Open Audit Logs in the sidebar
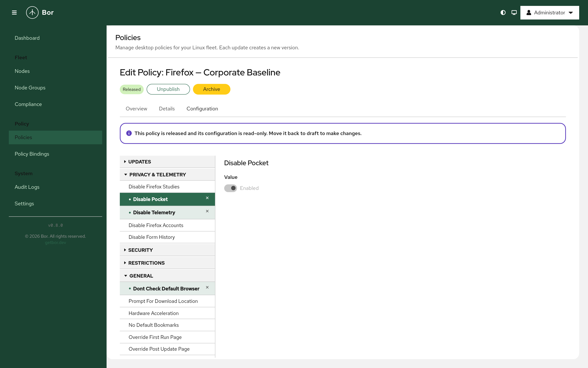The image size is (588, 368). pos(55,187)
